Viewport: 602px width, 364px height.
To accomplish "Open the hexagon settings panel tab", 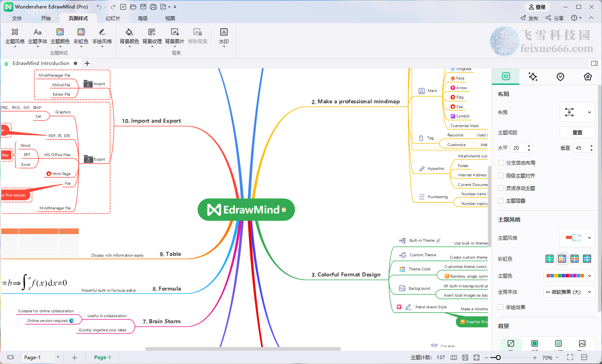I will tap(588, 77).
